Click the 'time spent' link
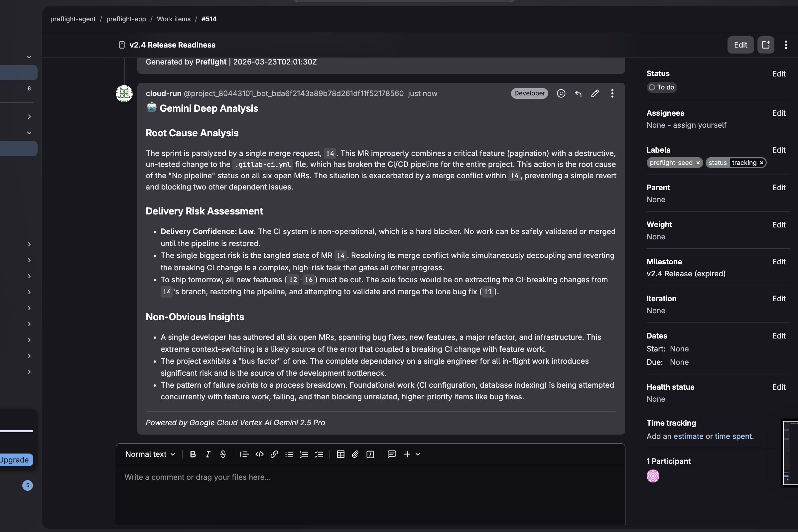This screenshot has width=798, height=532. 733,436
